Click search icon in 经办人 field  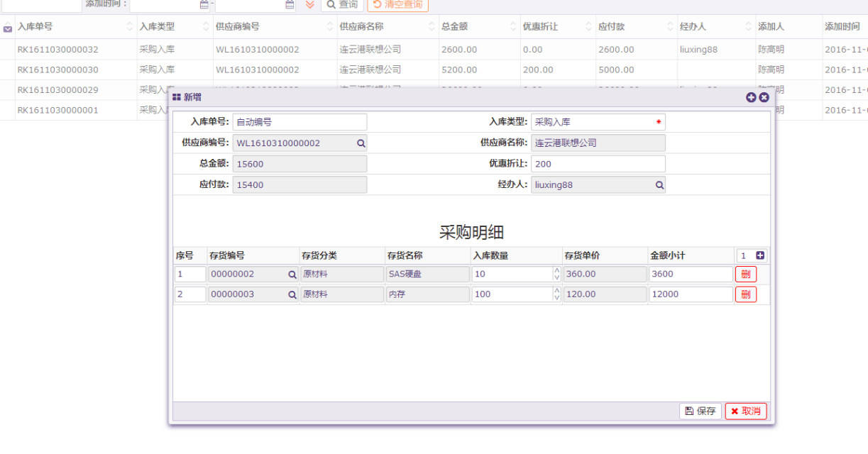[659, 185]
